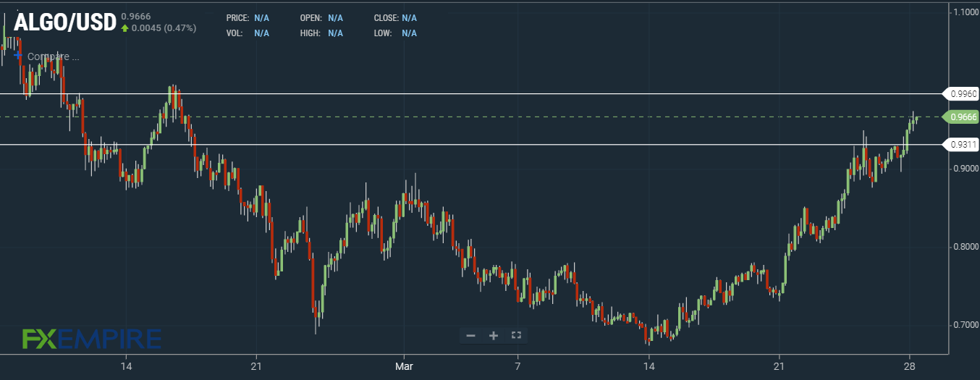980x380 pixels.
Task: Click the FX Empire logo watermark
Action: [91, 339]
